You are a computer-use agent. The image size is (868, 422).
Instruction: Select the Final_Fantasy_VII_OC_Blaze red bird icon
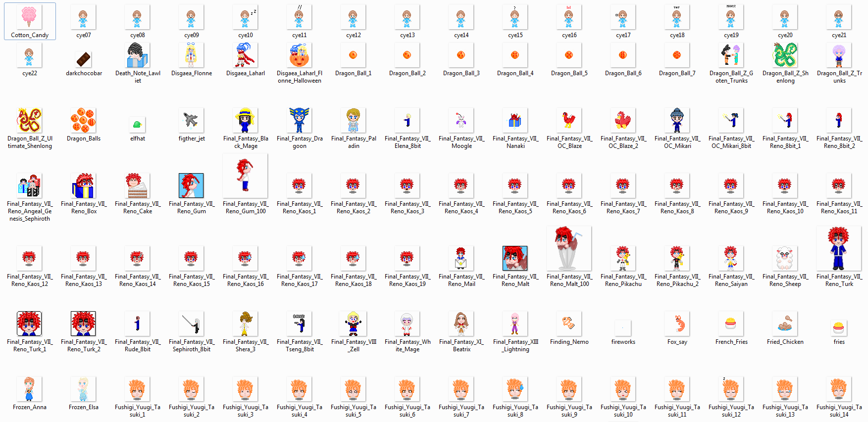pyautogui.click(x=569, y=120)
